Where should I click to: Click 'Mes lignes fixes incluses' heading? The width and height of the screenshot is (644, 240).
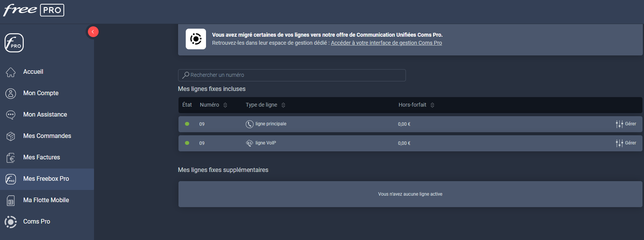pyautogui.click(x=212, y=89)
